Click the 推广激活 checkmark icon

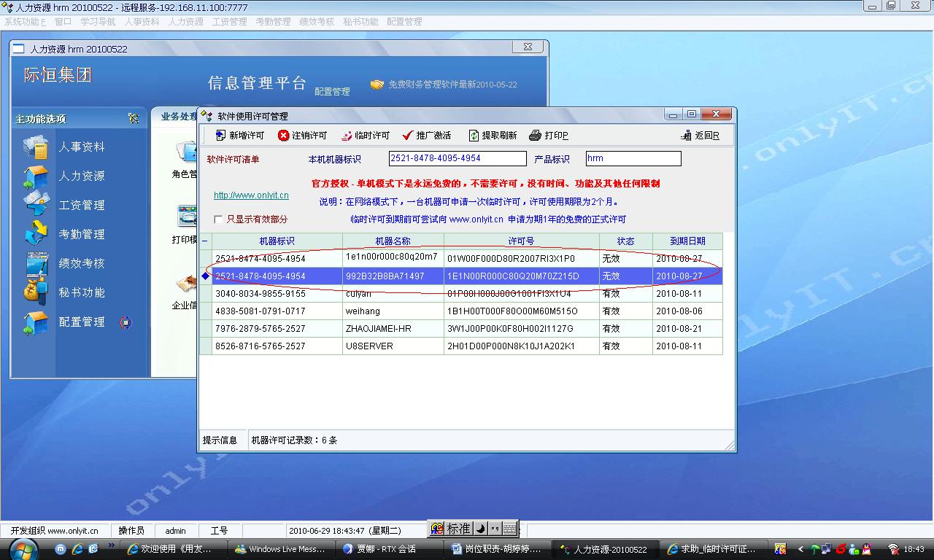tap(408, 136)
